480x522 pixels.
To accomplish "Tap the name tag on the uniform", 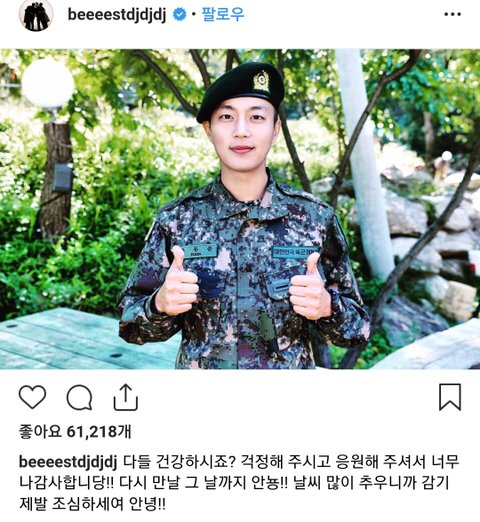I will pos(200,250).
